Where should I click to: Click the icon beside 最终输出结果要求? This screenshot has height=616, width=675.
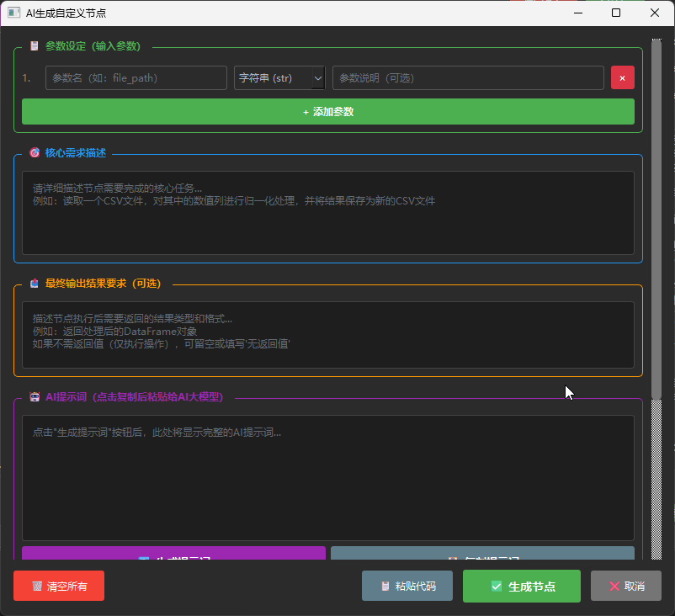33,283
